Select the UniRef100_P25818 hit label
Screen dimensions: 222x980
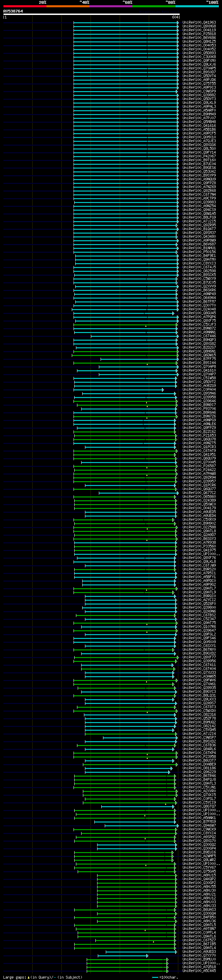pyautogui.click(x=199, y=34)
